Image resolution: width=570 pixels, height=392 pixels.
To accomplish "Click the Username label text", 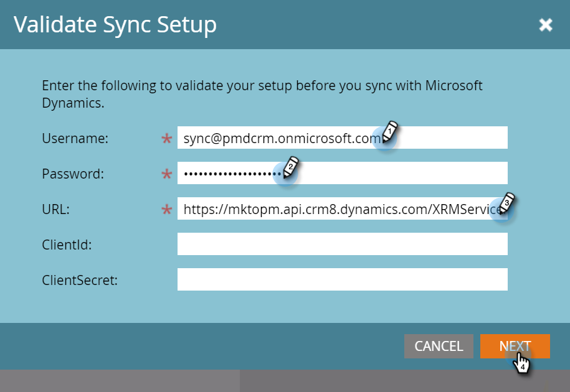I will click(x=75, y=139).
